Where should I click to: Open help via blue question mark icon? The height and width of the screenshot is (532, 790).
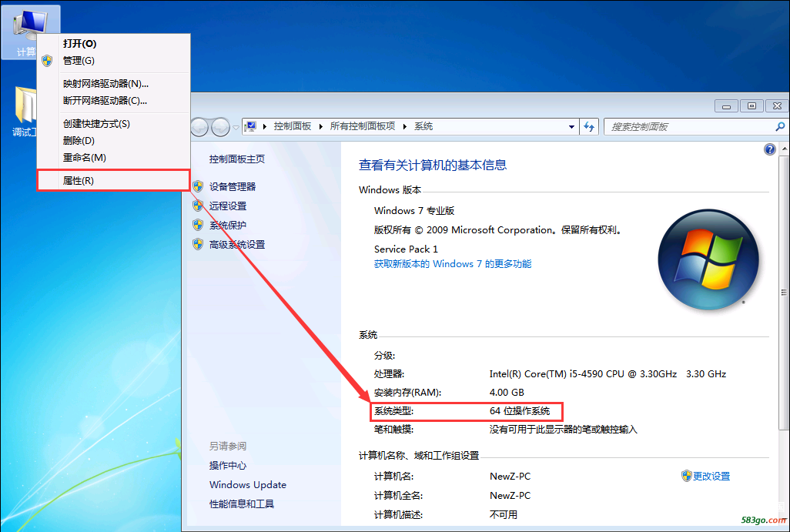769,149
